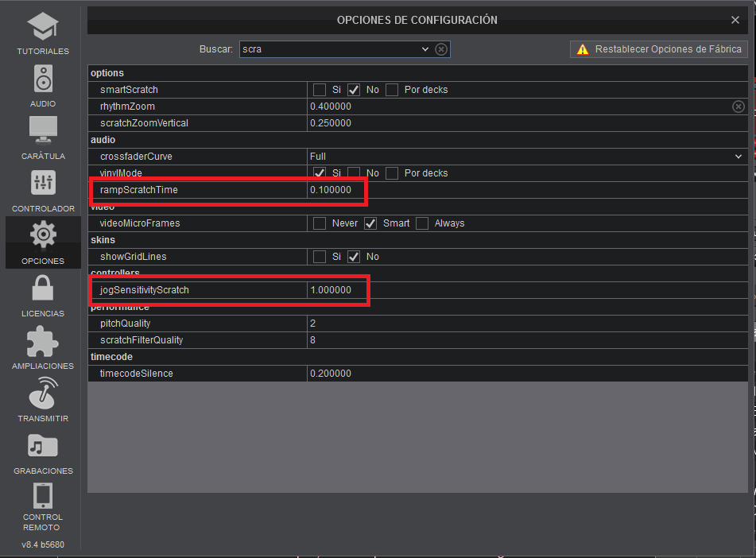Enable smartScratch Si checkbox
Screen dimensions: 756x558
tap(320, 90)
